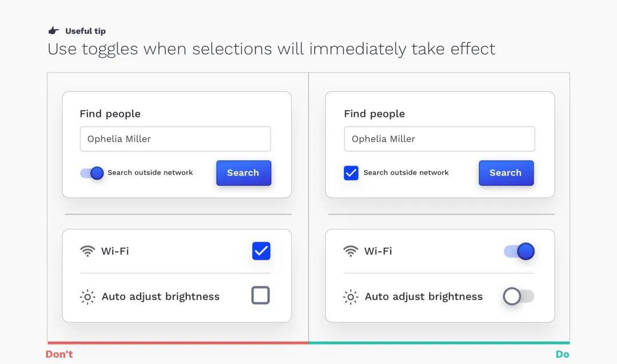Switch off the Wi-Fi toggle
Screen dimensions: 617x364
pos(519,251)
